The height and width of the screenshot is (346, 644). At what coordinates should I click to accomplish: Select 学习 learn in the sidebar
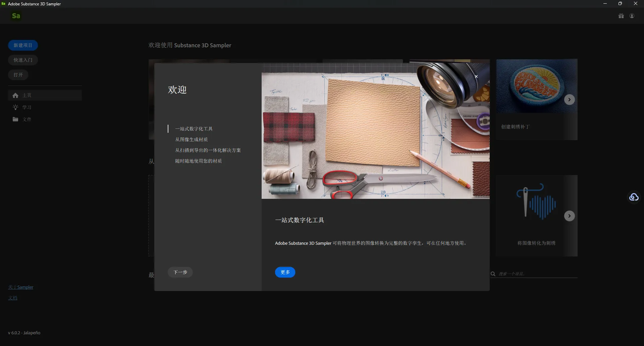point(45,107)
